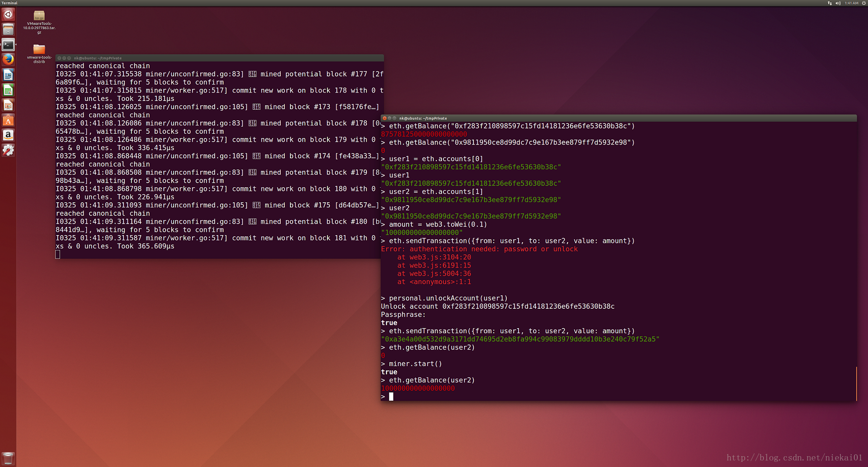This screenshot has height=467, width=868.
Task: Click the console prompt cursor at bottom
Action: (x=391, y=397)
